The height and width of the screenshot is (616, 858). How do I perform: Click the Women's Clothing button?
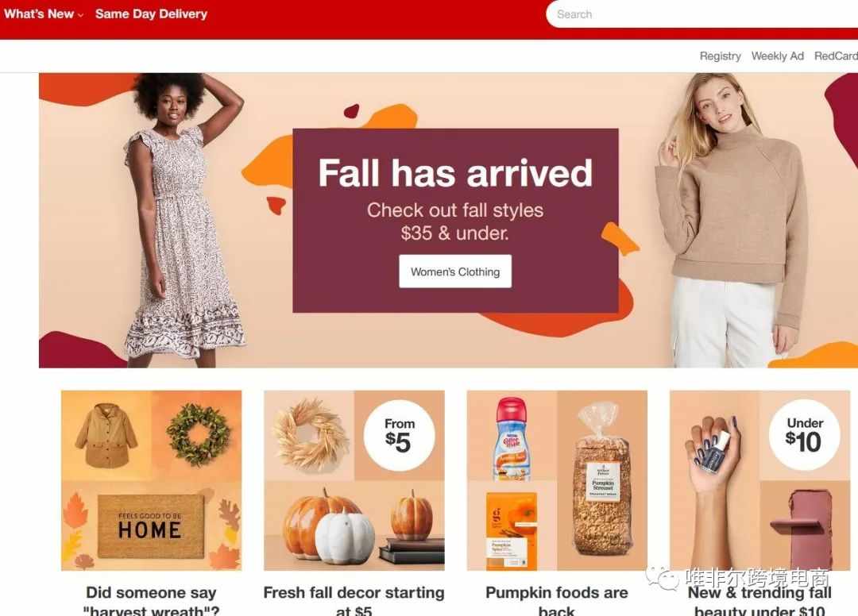[455, 271]
